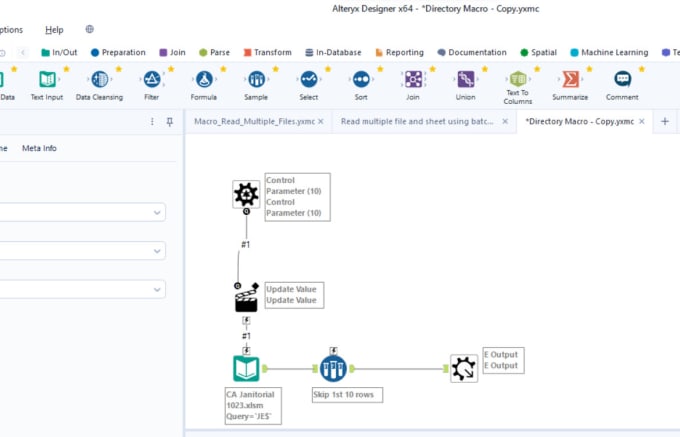Image resolution: width=680 pixels, height=437 pixels.
Task: Choose the Sort tool
Action: (361, 80)
